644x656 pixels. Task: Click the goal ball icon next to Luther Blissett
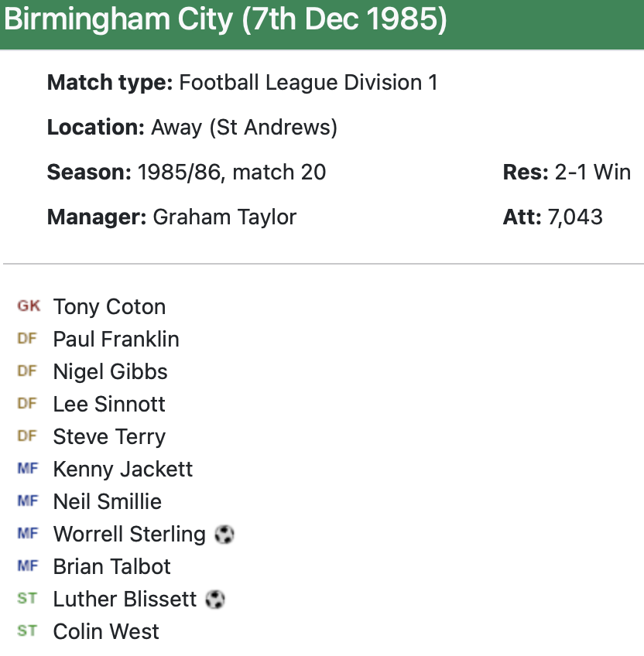[215, 599]
